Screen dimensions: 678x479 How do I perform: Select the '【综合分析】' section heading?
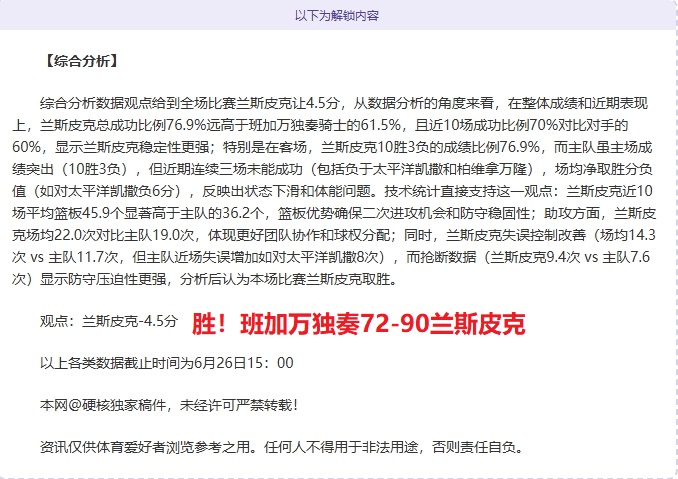point(82,61)
